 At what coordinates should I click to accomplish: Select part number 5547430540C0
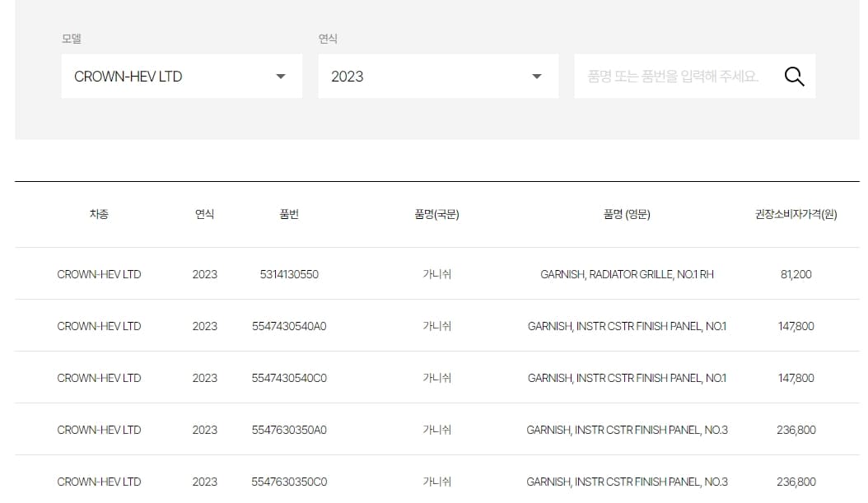pos(289,378)
